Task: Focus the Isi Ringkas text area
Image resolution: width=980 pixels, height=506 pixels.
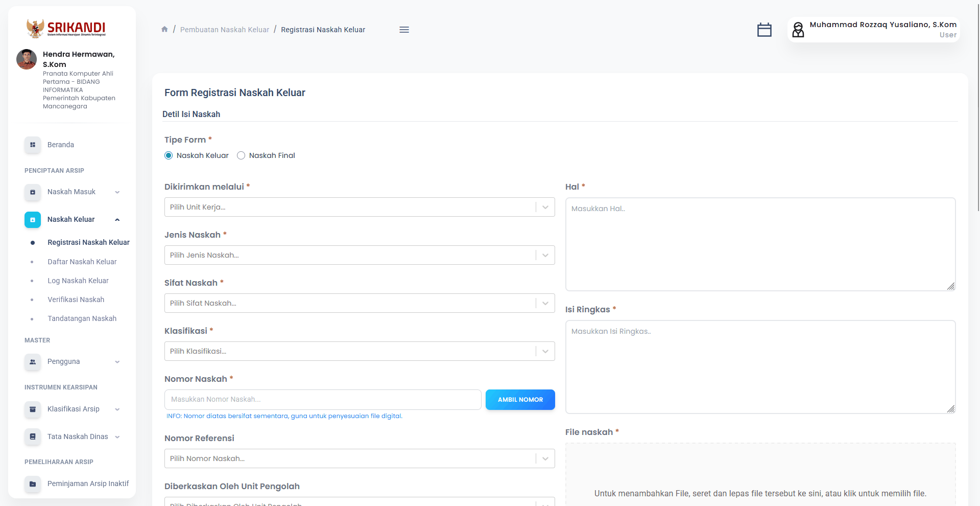Action: click(x=760, y=367)
